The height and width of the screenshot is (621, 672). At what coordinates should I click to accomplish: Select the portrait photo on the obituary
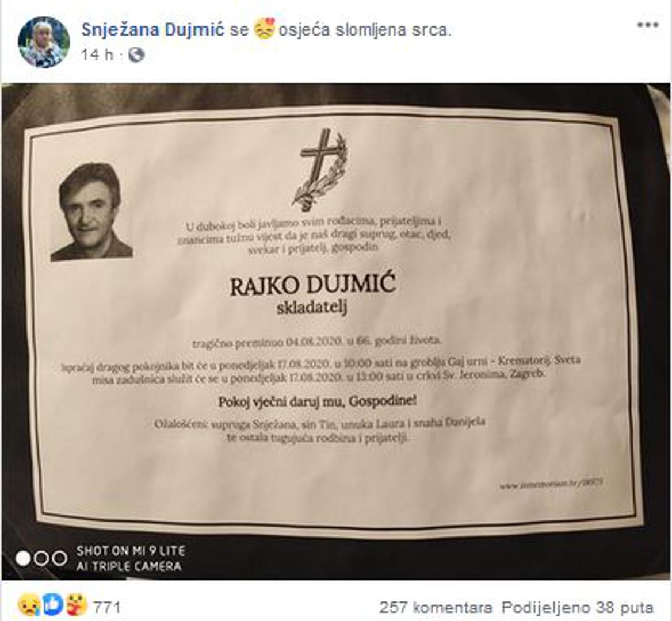pyautogui.click(x=91, y=212)
